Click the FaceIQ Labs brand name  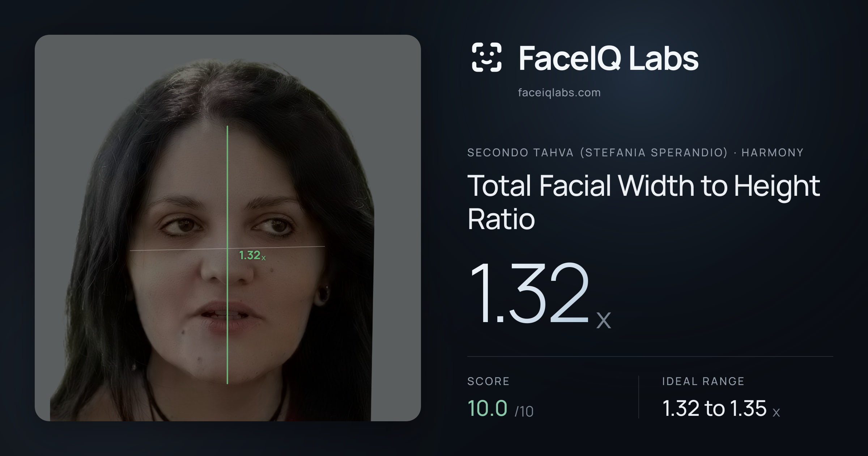(608, 58)
